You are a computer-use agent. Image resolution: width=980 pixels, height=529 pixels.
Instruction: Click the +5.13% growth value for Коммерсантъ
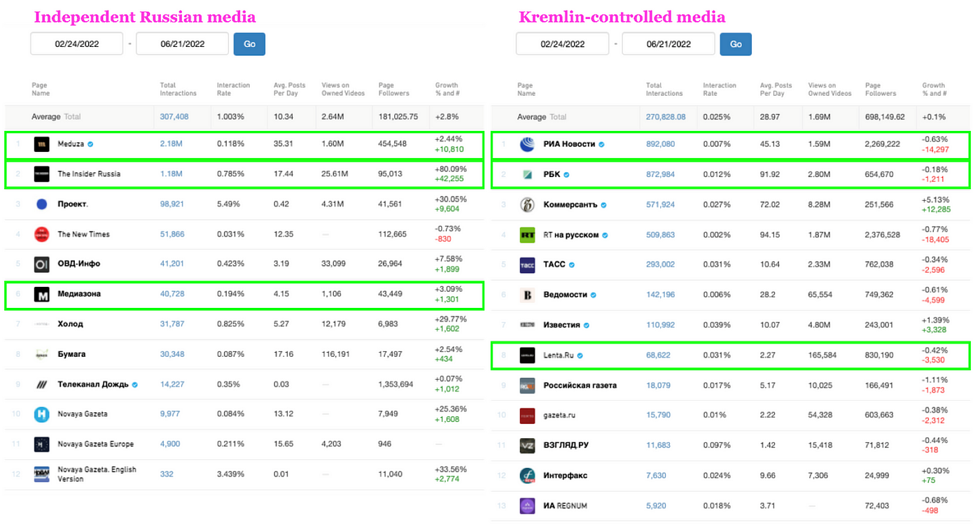point(934,199)
